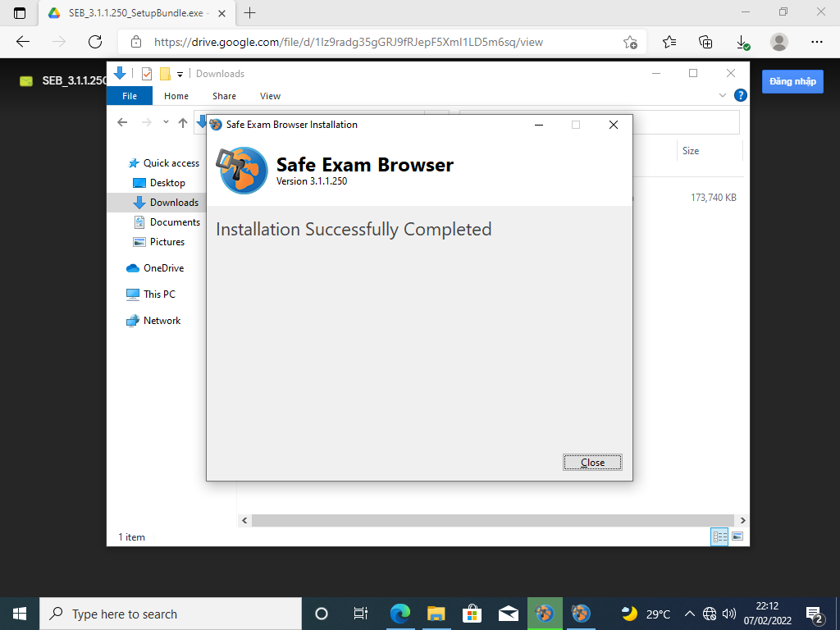Open the Downloads list in Edge
Viewport: 840px width, 630px height.
[x=742, y=41]
